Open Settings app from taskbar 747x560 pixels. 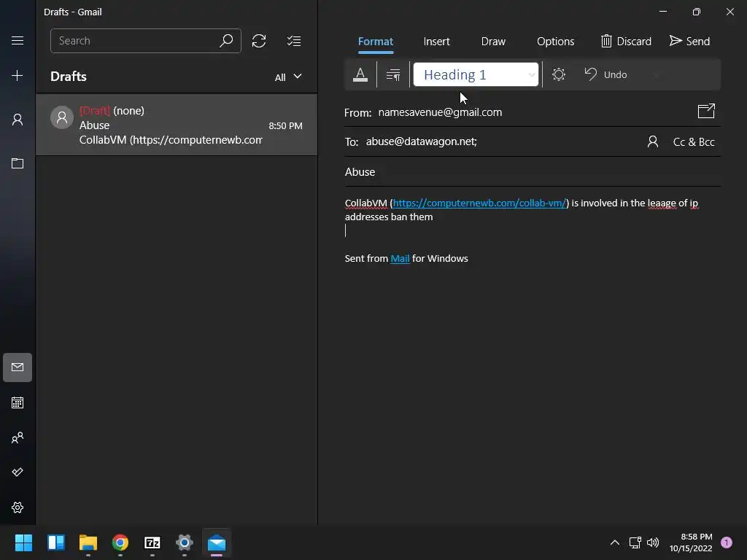[x=185, y=542]
